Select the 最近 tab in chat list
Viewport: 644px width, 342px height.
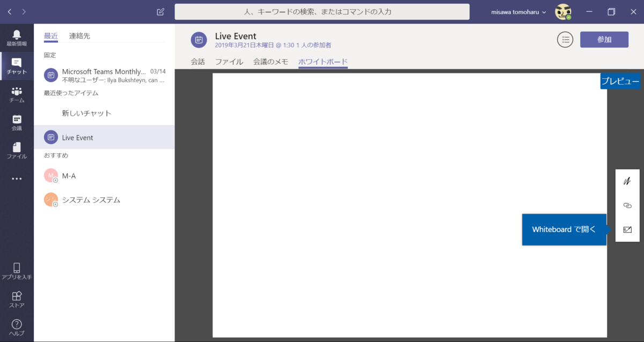tap(51, 36)
